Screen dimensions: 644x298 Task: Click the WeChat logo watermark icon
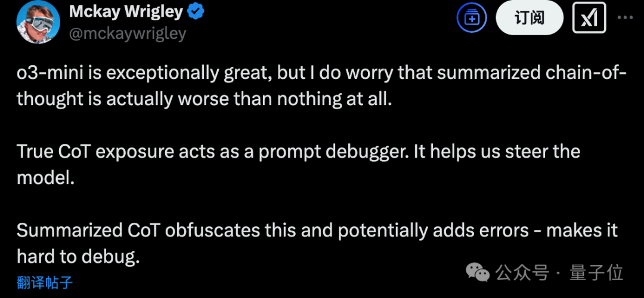point(478,272)
